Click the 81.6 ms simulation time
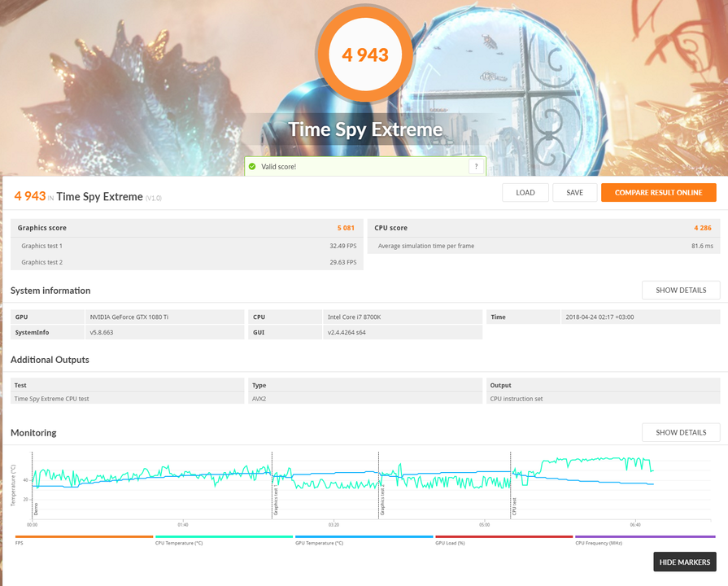 pyautogui.click(x=702, y=246)
